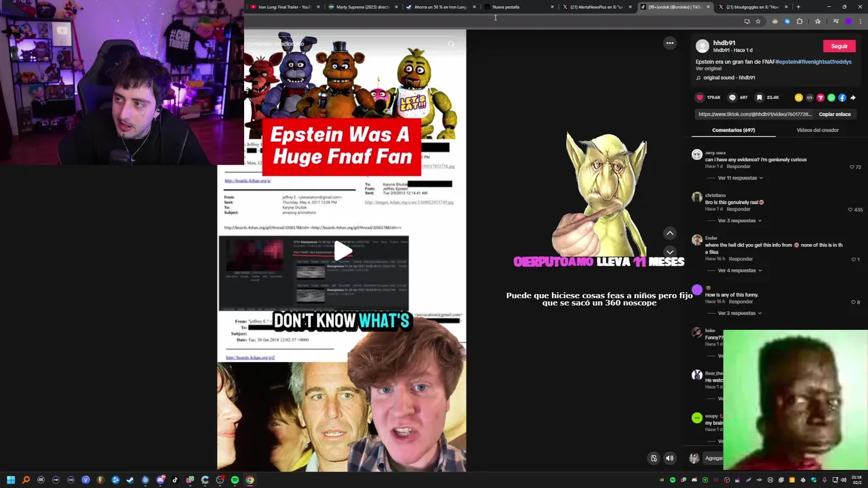This screenshot has width=868, height=488.
Task: Switch to Marty Supreme (2025) browser tab
Action: [361, 7]
